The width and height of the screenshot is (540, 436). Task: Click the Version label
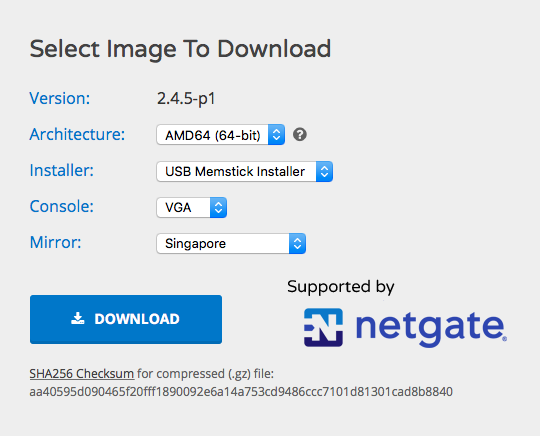pyautogui.click(x=60, y=98)
